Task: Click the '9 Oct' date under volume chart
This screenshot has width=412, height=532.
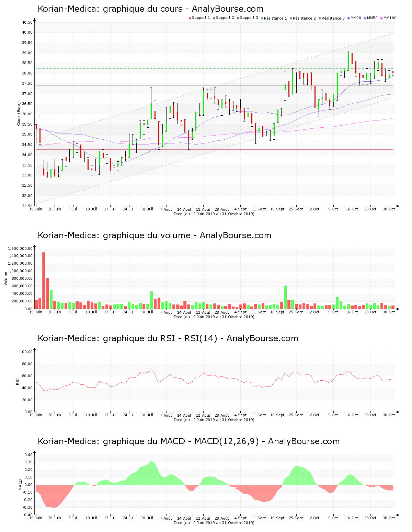Action: click(x=333, y=312)
